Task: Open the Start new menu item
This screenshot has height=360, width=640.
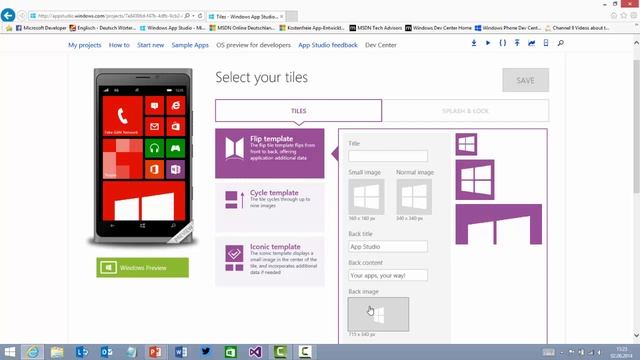Action: click(150, 45)
